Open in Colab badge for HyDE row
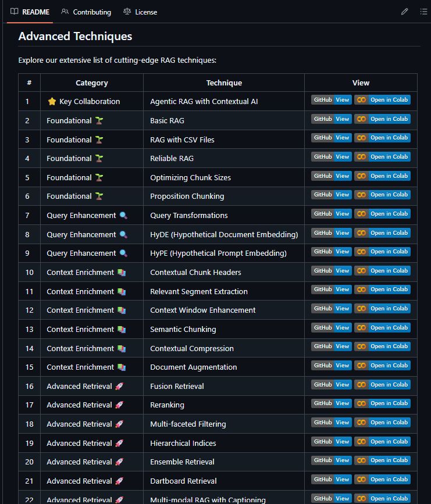431x504 pixels. (382, 233)
